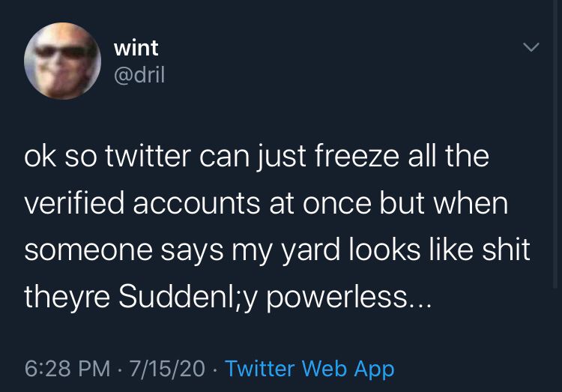Open the "wint" display name profile

click(136, 48)
